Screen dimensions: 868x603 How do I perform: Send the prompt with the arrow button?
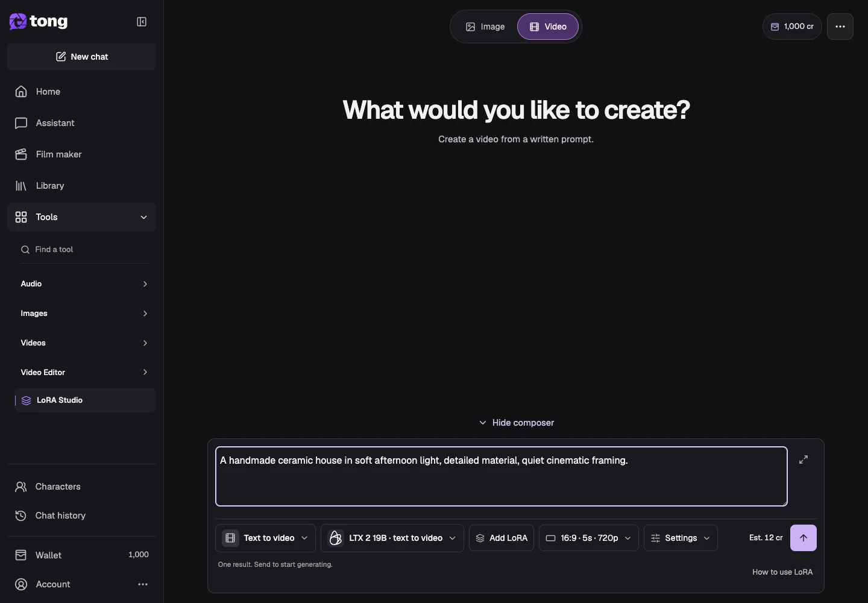click(804, 538)
